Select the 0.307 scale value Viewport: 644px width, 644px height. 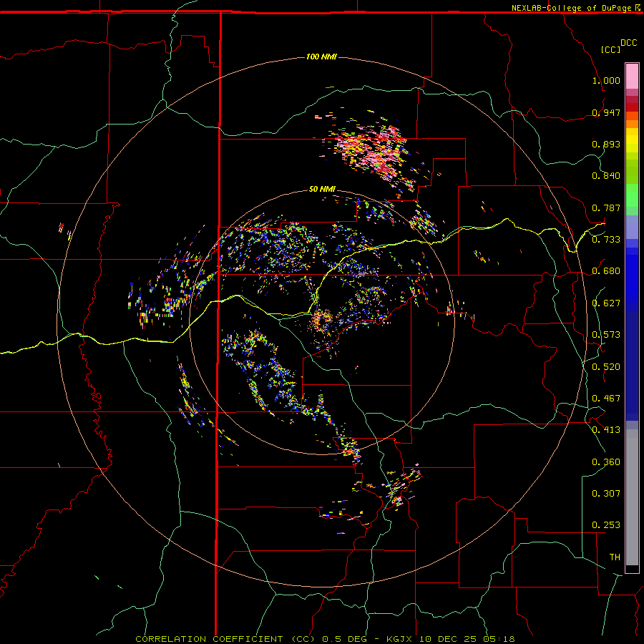(606, 494)
